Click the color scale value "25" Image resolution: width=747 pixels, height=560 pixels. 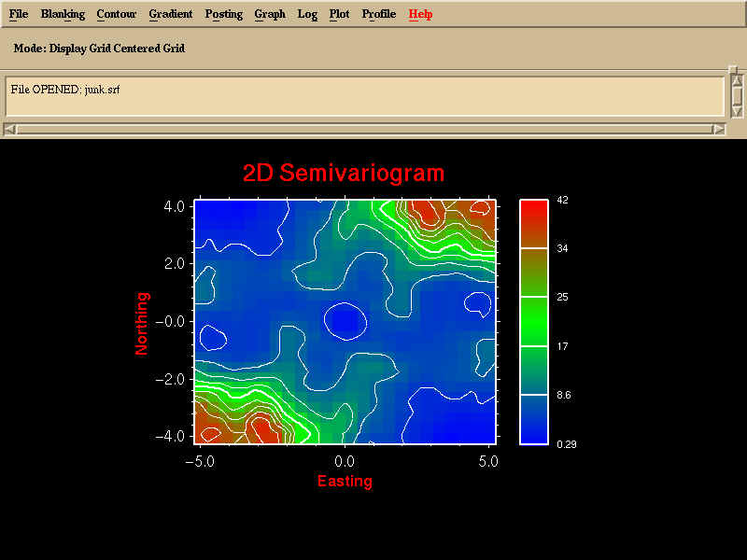pyautogui.click(x=563, y=297)
